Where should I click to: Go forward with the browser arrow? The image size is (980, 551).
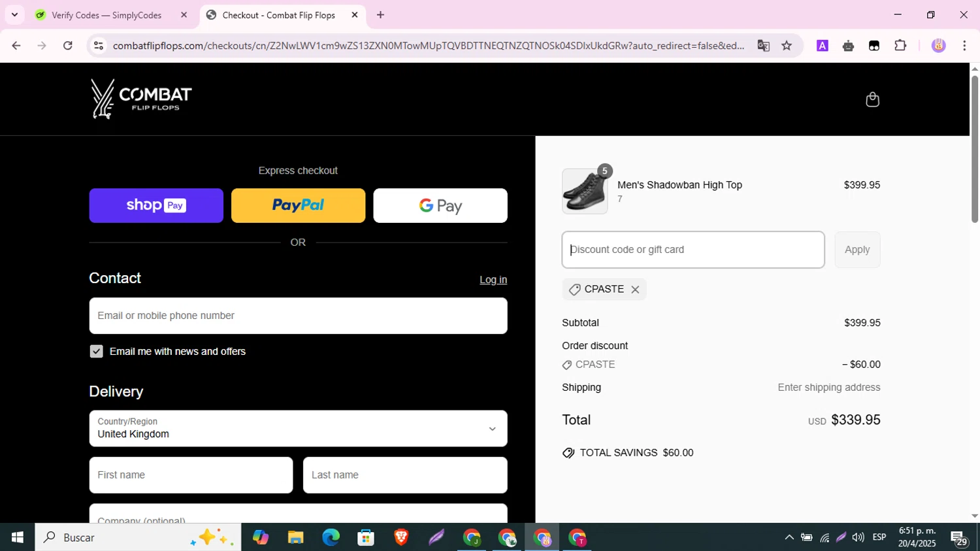point(42,46)
